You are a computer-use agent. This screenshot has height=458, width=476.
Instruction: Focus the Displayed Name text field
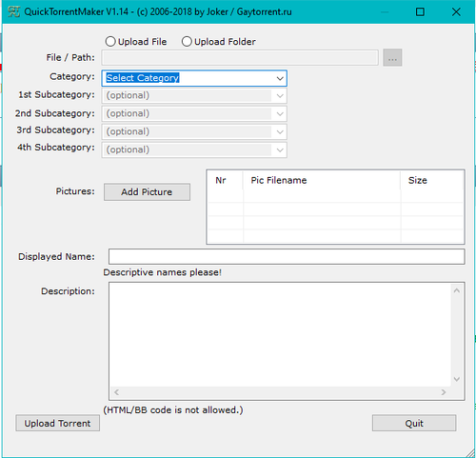pyautogui.click(x=287, y=256)
